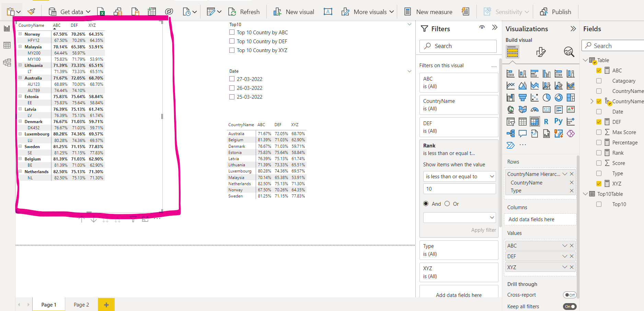Switch to the Data table view icon
The width and height of the screenshot is (644, 311).
[7, 45]
